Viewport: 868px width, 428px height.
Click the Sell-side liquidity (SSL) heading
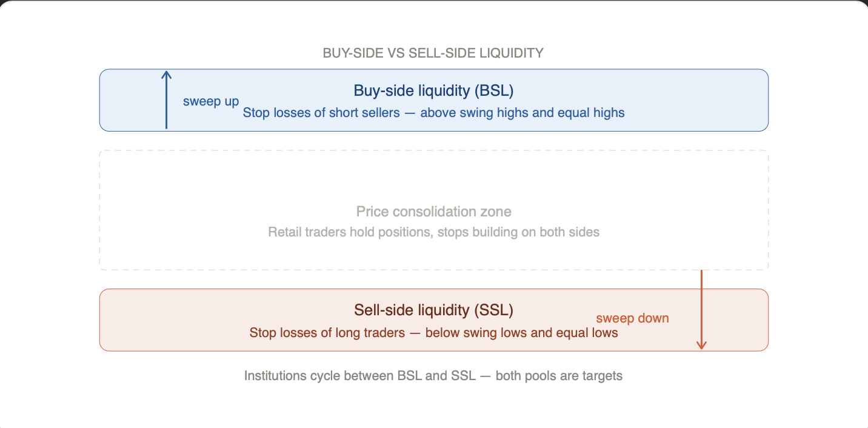tap(433, 310)
